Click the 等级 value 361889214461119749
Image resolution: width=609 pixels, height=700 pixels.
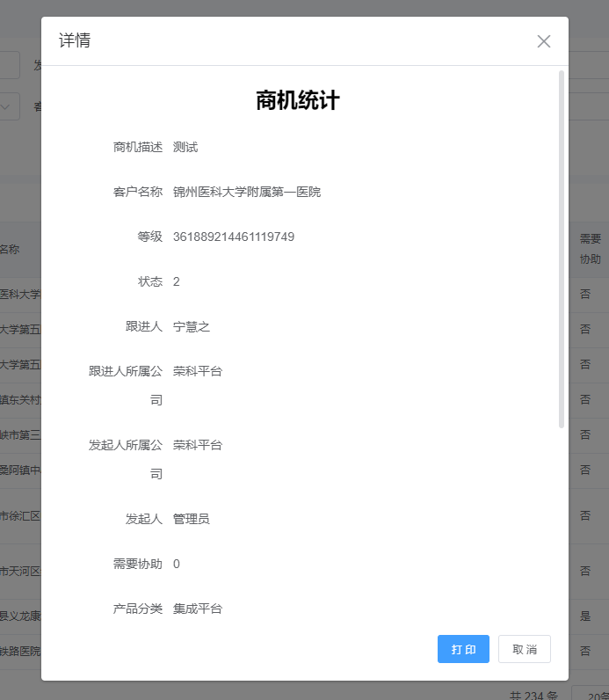pyautogui.click(x=233, y=237)
